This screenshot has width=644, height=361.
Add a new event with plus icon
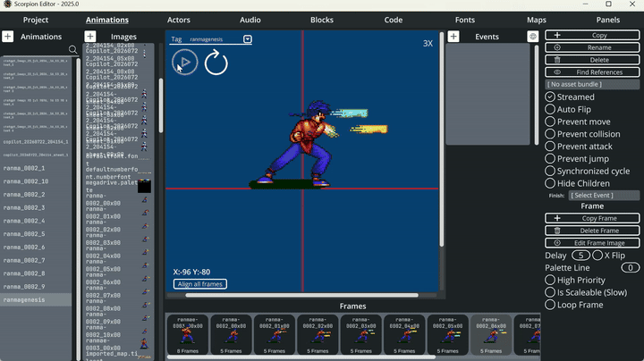pos(453,36)
